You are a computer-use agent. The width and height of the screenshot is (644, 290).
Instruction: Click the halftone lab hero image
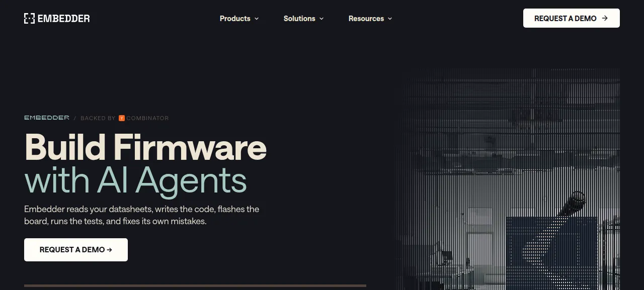pos(507,179)
